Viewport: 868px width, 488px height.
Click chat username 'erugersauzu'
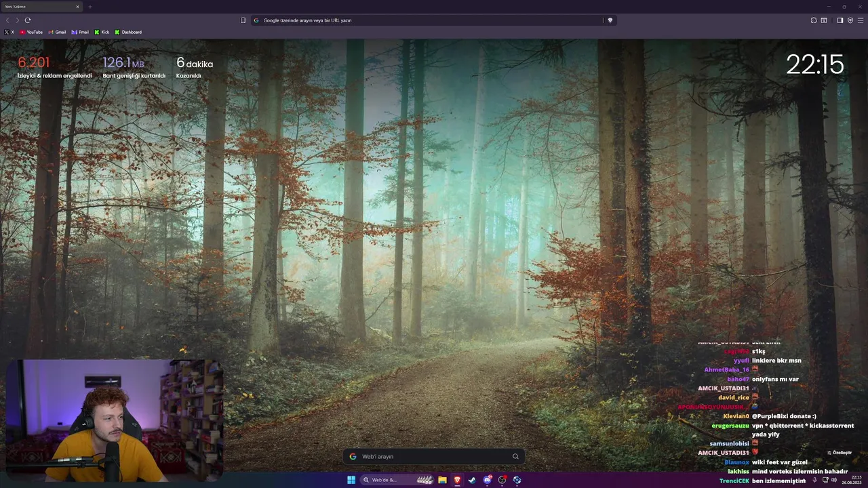(730, 426)
